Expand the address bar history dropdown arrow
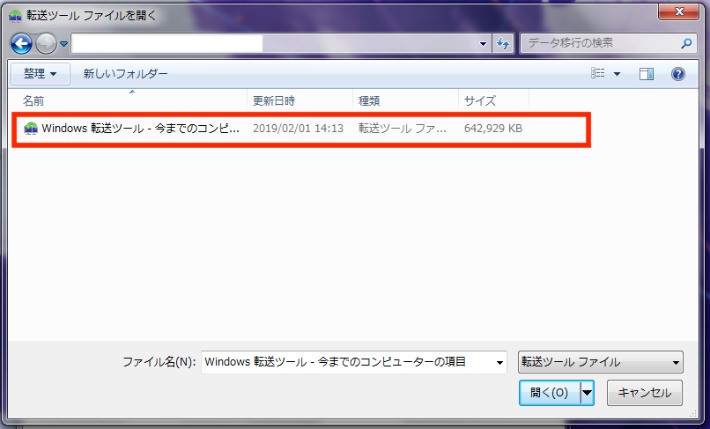This screenshot has width=710, height=429. point(483,44)
